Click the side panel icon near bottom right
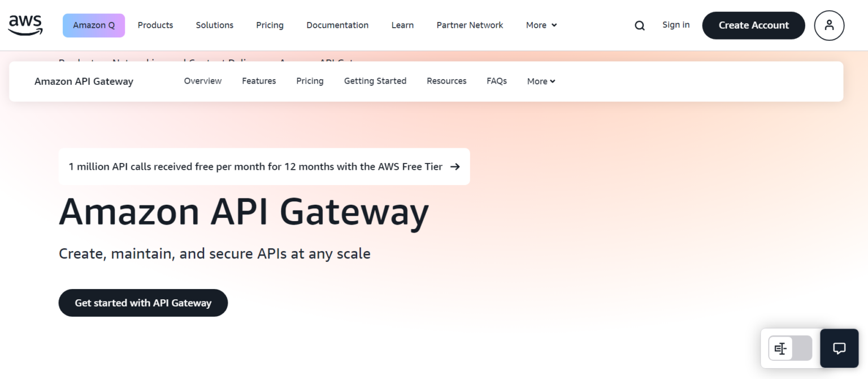The height and width of the screenshot is (379, 868). [780, 348]
